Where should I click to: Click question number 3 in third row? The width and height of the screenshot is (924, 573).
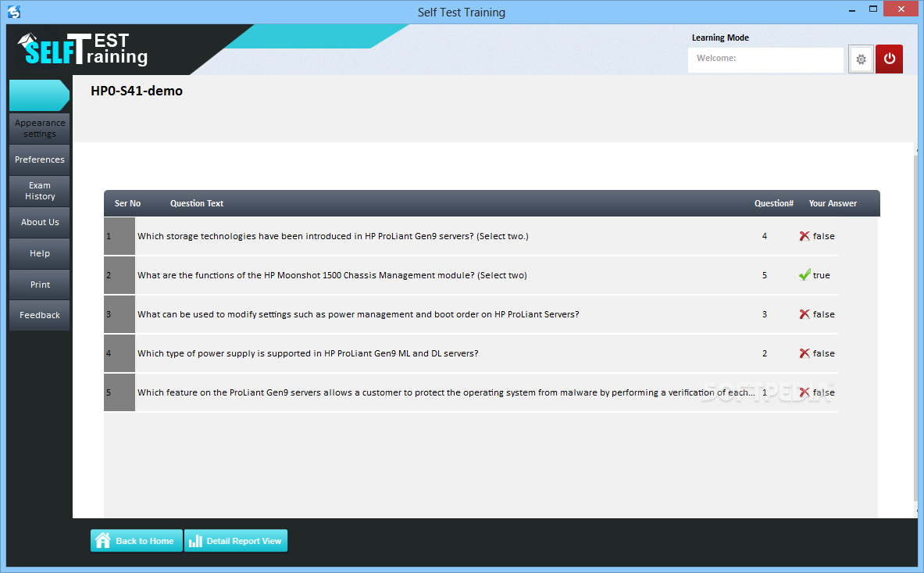coord(765,314)
